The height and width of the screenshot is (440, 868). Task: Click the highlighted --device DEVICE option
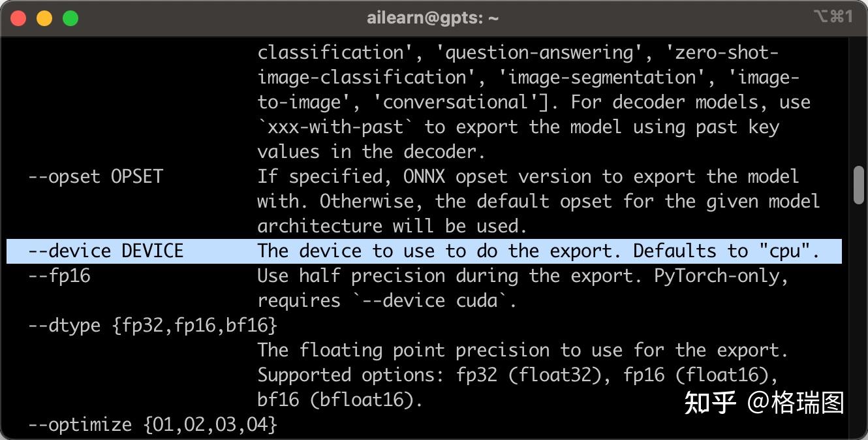[106, 251]
